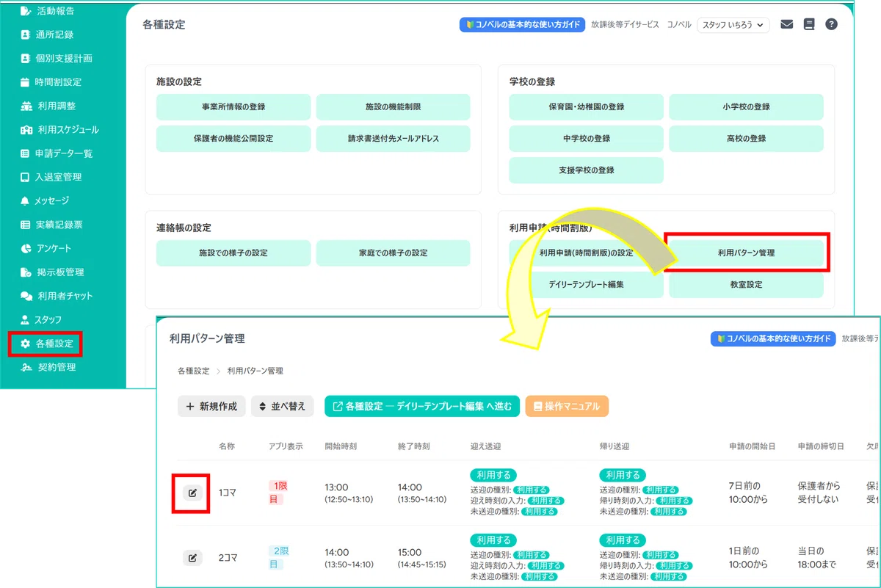Viewport: 881px width, 588px height.
Task: Click the アンケート chart icon
Action: coord(26,248)
